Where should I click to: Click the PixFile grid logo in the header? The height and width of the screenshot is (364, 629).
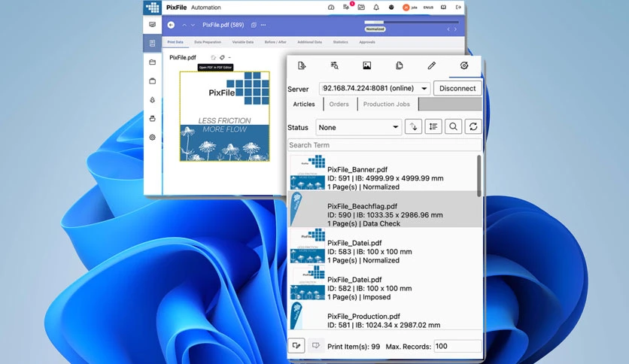(x=153, y=8)
